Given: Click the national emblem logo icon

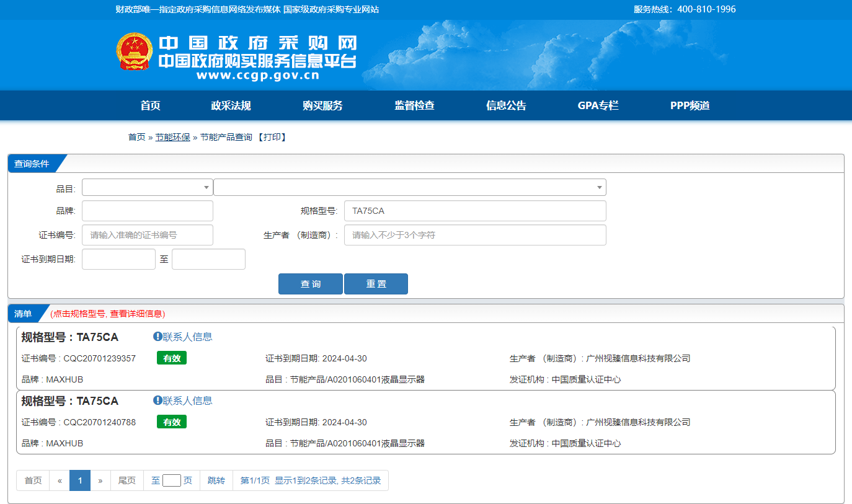Looking at the screenshot, I should 134,51.
